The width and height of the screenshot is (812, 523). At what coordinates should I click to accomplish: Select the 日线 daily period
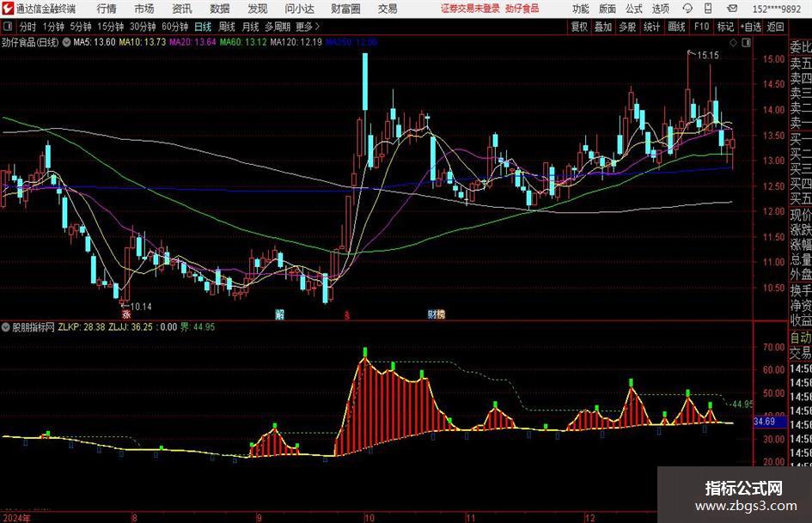tap(203, 27)
